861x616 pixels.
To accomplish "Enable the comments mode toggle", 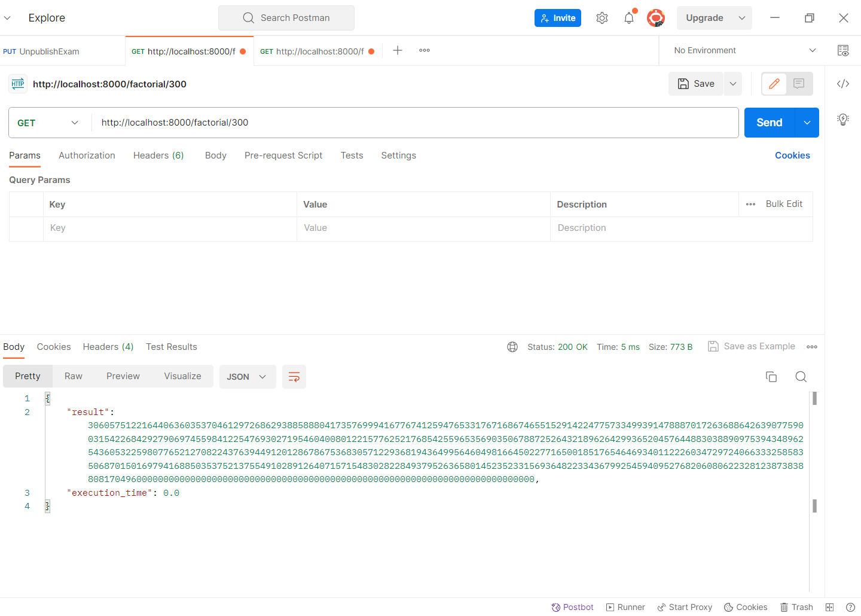I will click(799, 84).
